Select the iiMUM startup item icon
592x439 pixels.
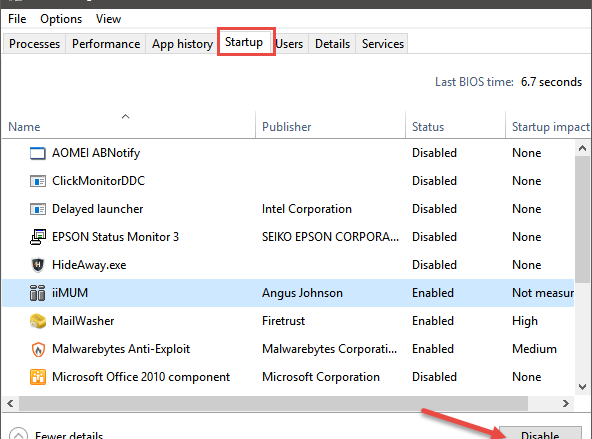click(37, 293)
